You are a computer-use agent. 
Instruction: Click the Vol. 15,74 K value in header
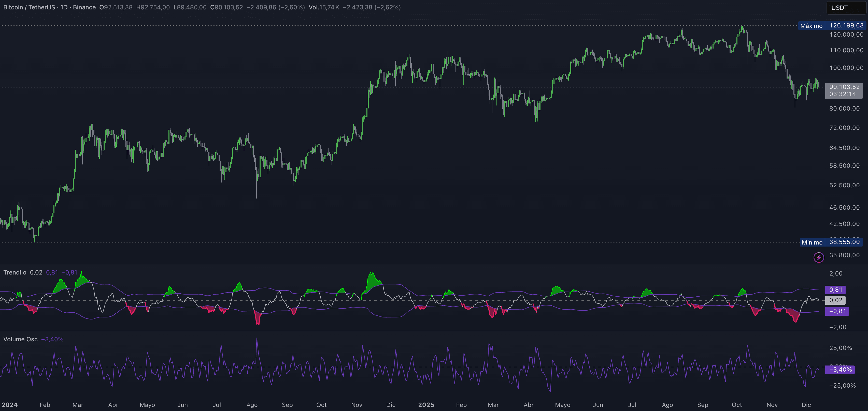(324, 7)
